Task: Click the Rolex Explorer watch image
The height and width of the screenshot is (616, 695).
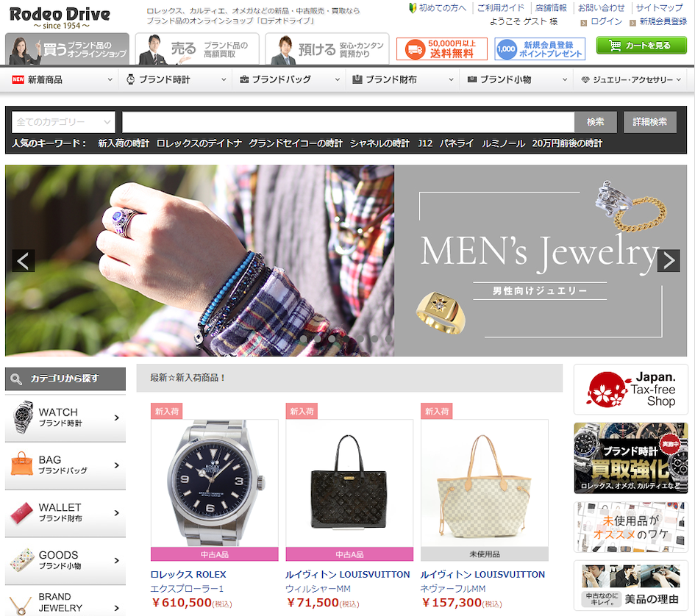Action: click(215, 483)
